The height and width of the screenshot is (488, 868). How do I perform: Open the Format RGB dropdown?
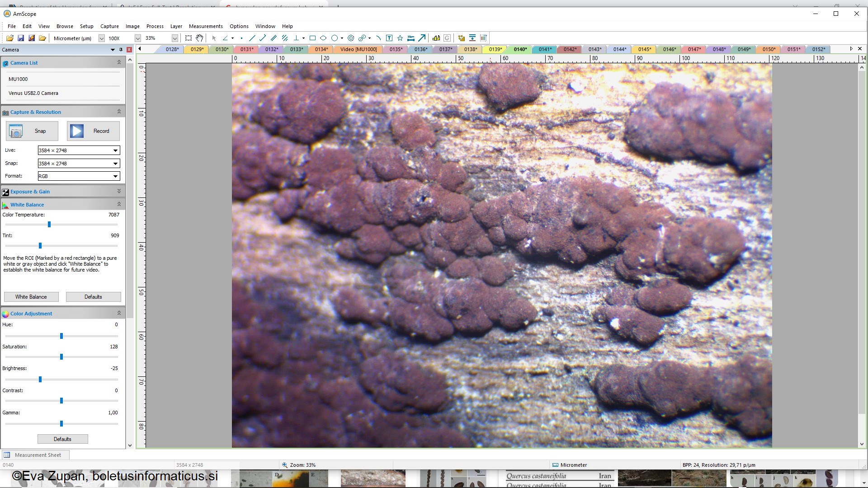point(115,176)
